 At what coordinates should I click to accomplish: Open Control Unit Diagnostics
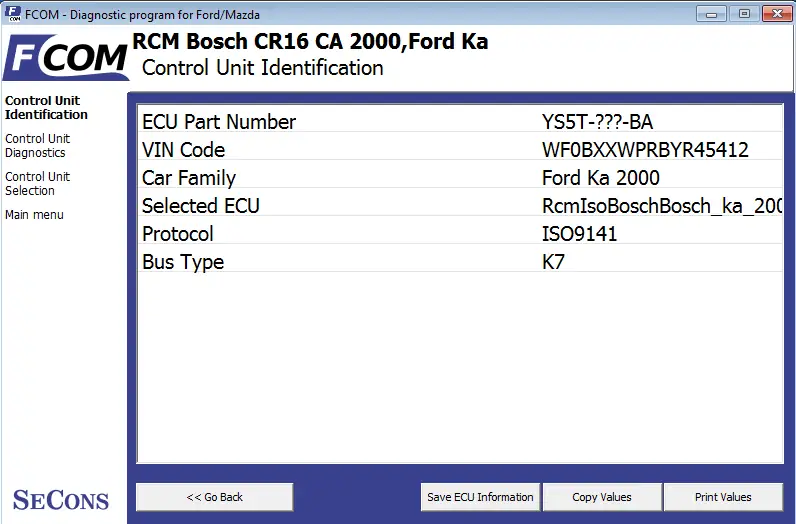[38, 146]
